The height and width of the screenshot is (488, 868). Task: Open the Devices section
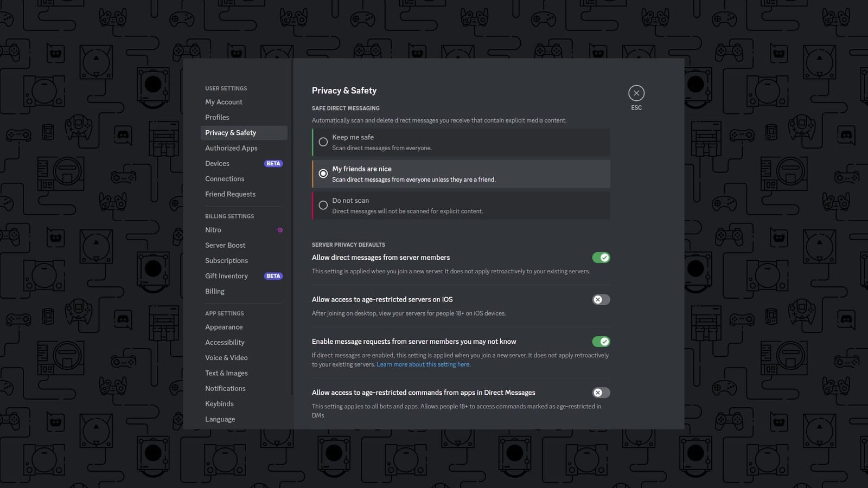(217, 163)
